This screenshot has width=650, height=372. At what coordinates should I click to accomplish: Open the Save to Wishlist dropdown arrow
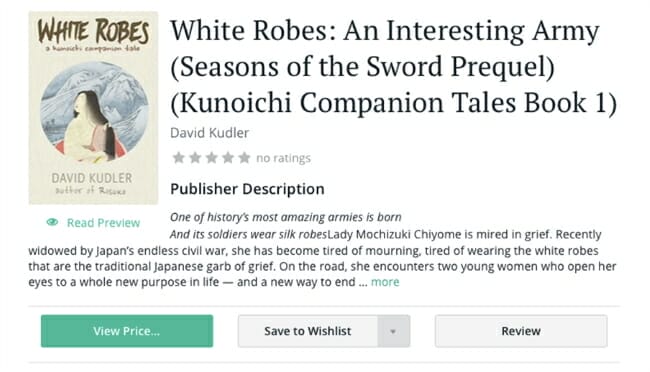[x=393, y=331]
